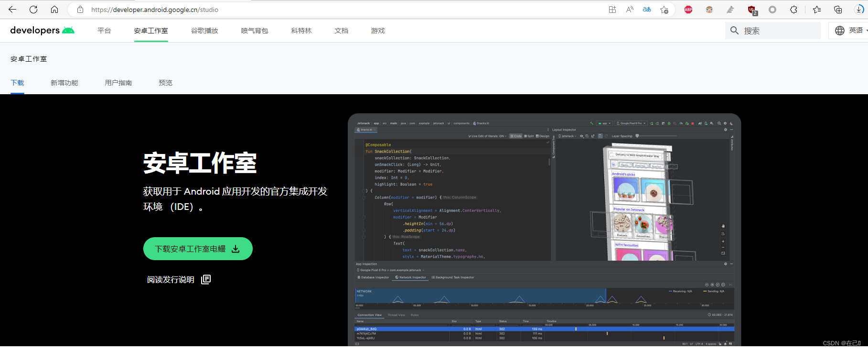Show the Downloads popup
The width and height of the screenshot is (868, 351).
859,10
